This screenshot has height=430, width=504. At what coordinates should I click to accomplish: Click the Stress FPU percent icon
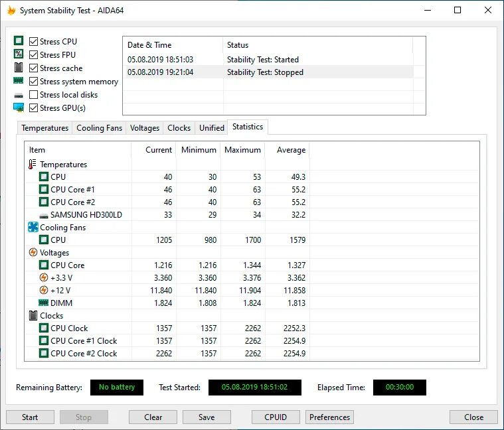(x=19, y=54)
